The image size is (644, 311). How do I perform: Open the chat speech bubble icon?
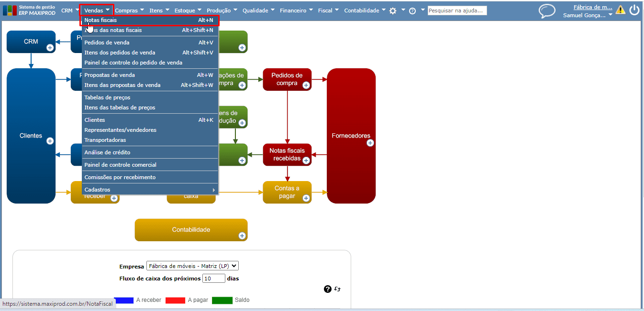(x=547, y=11)
